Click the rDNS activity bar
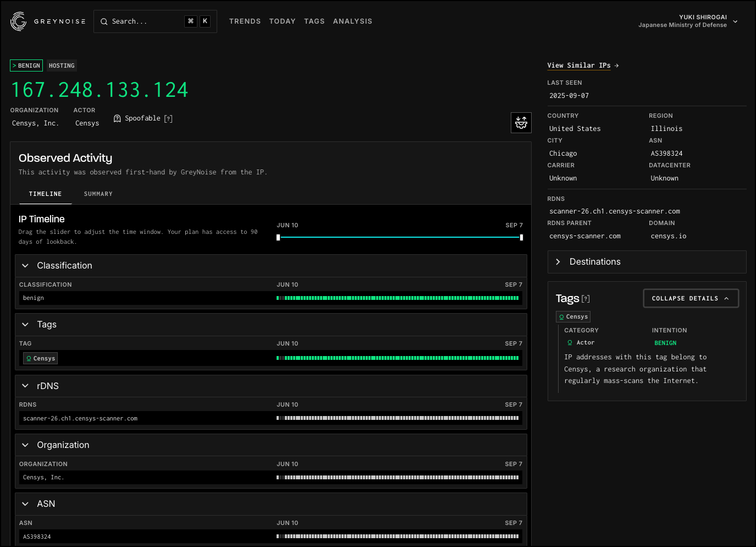 point(398,418)
